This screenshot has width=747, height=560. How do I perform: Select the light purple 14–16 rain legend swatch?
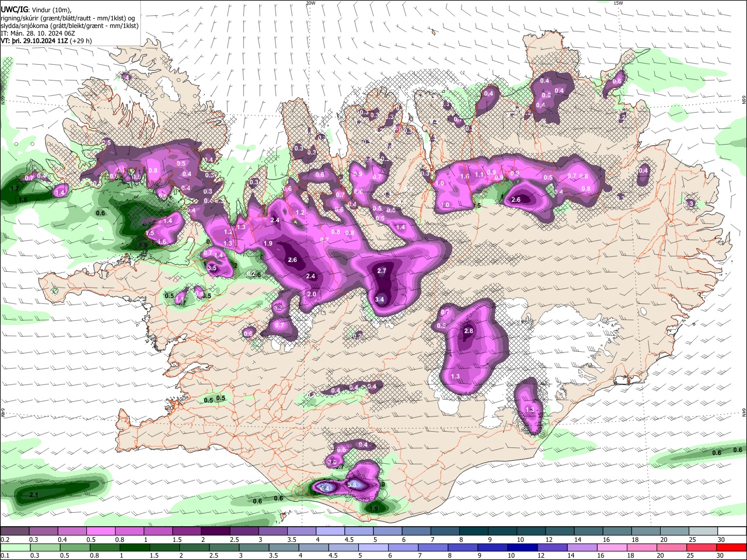[x=583, y=548]
